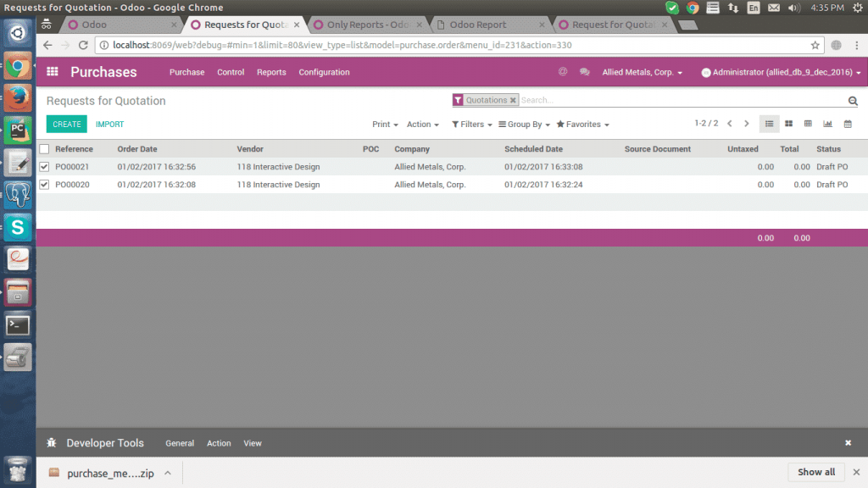The image size is (868, 488).
Task: Switch to calendar view
Action: (x=847, y=124)
